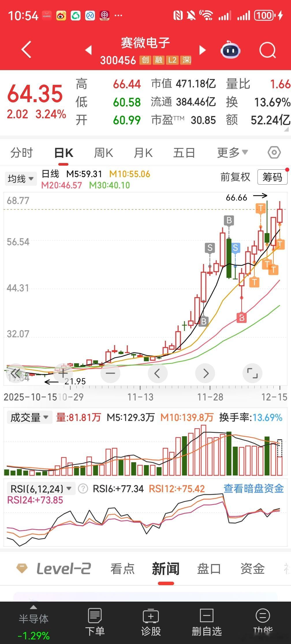The width and height of the screenshot is (291, 644).
Task: Change the 前复权 adjustment setting
Action: coord(235,177)
